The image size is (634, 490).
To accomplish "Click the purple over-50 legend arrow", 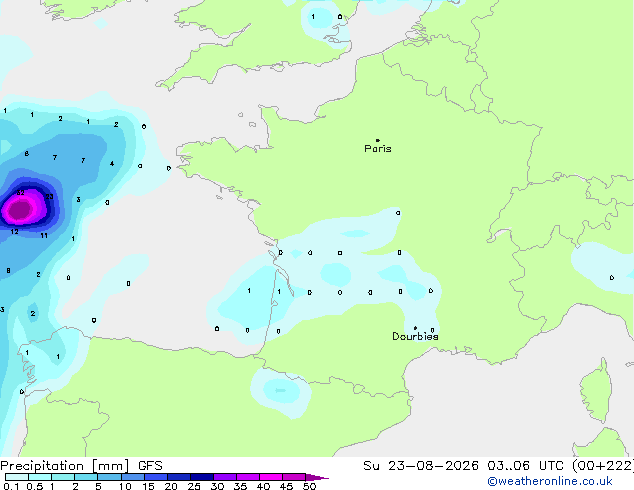I will click(317, 477).
